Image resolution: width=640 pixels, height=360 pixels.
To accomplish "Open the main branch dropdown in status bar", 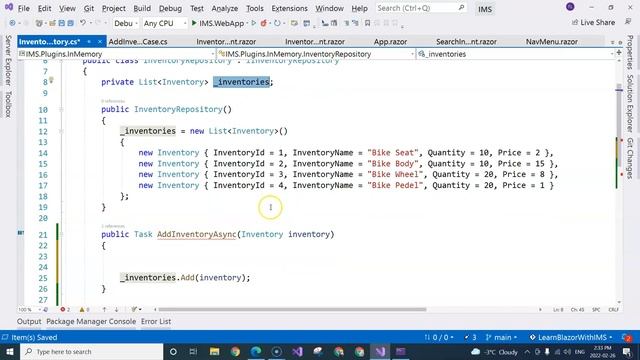I will pyautogui.click(x=501, y=338).
